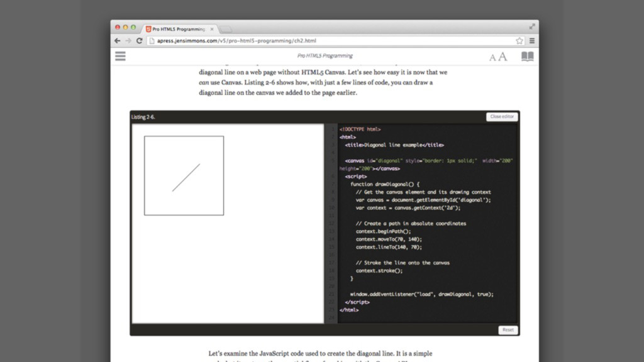Click the browser forward arrow

tap(128, 41)
